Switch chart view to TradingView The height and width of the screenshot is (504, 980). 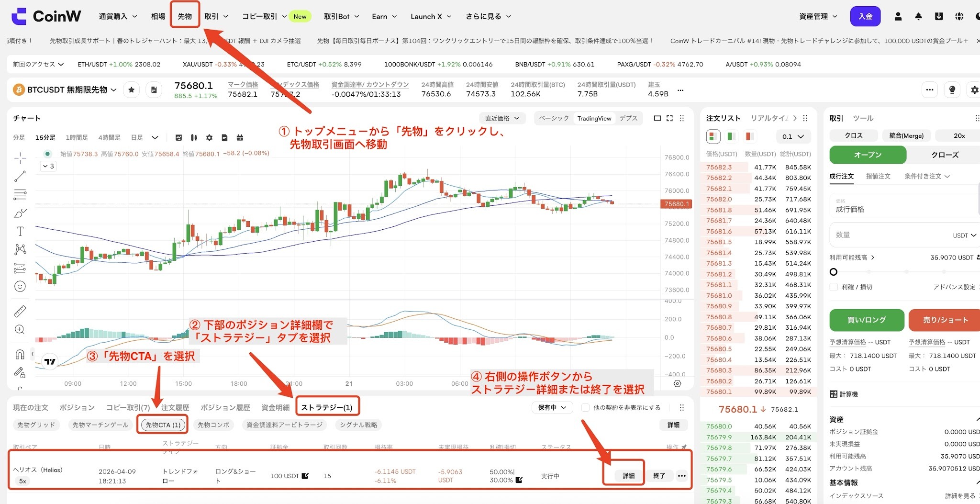(x=594, y=118)
